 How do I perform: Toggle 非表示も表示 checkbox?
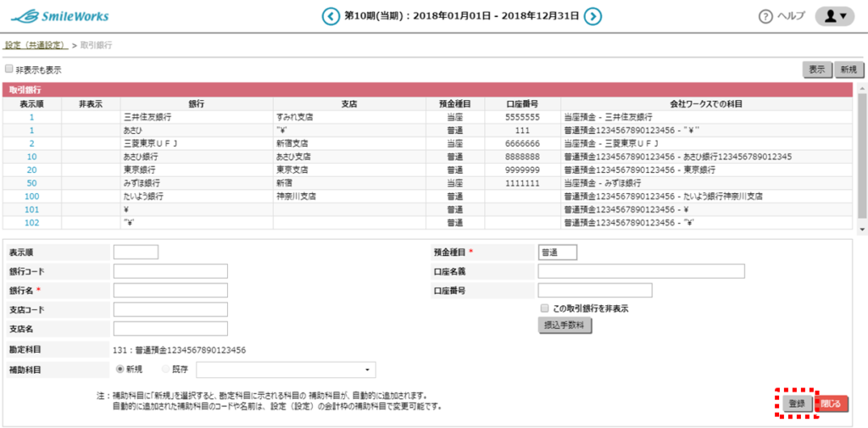pyautogui.click(x=8, y=69)
